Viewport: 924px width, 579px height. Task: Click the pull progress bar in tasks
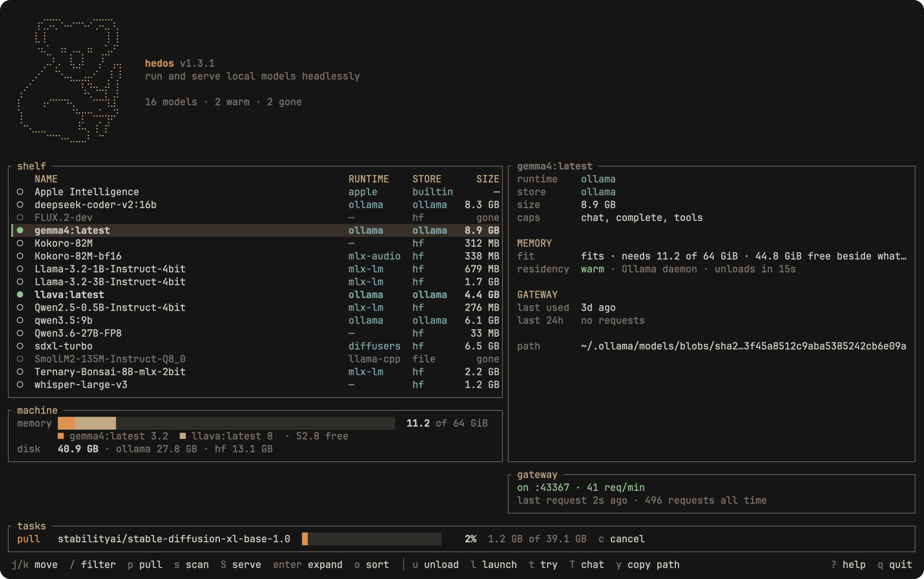(371, 539)
